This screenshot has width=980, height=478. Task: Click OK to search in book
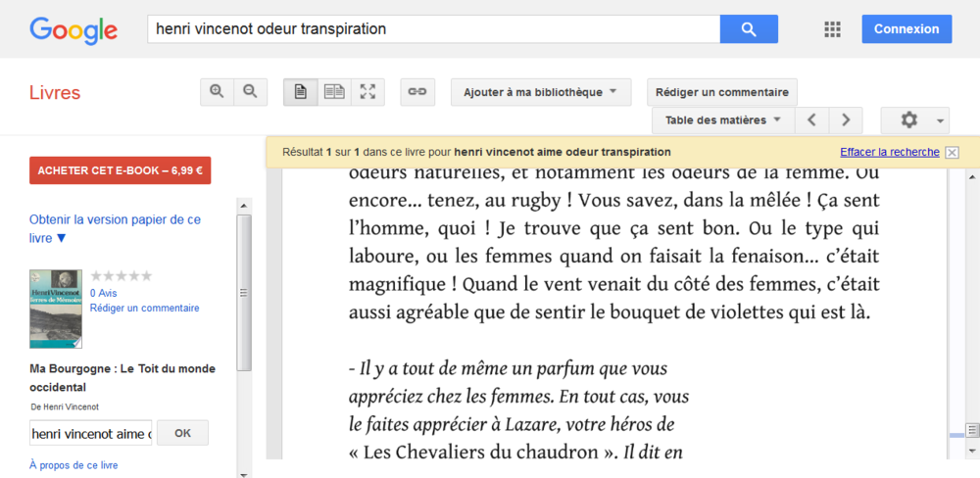182,433
